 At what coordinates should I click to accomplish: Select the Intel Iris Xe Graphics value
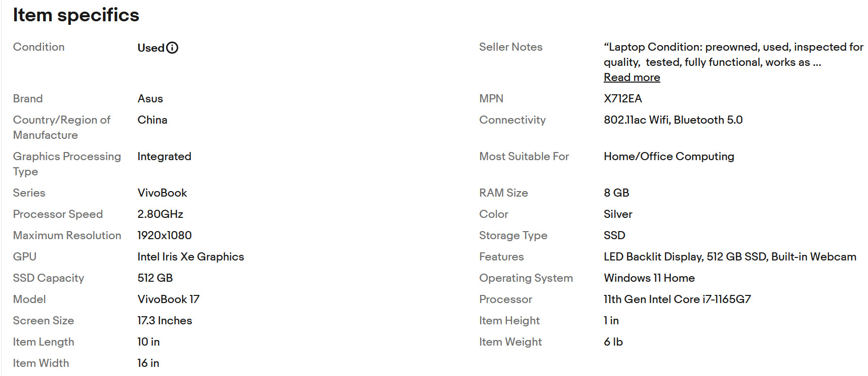[x=191, y=257]
